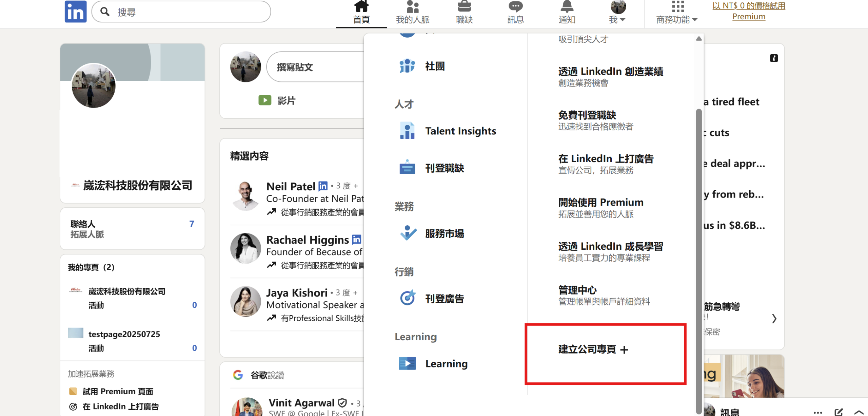
Task: Select 透過 LinkedIn 創造業績 menu item
Action: pyautogui.click(x=611, y=76)
